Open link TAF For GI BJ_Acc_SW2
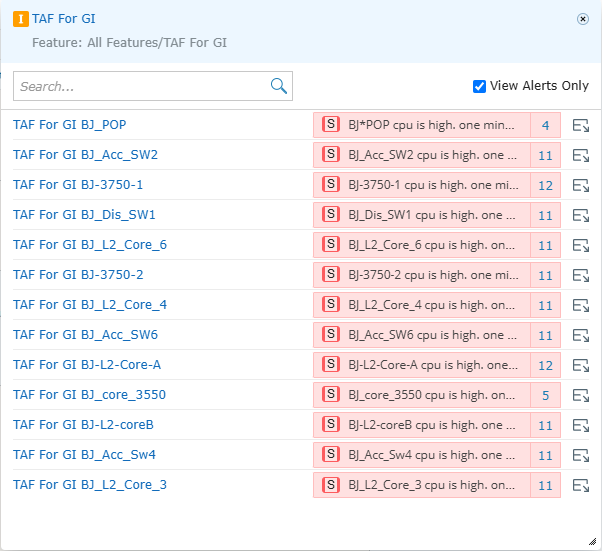 pyautogui.click(x=85, y=155)
